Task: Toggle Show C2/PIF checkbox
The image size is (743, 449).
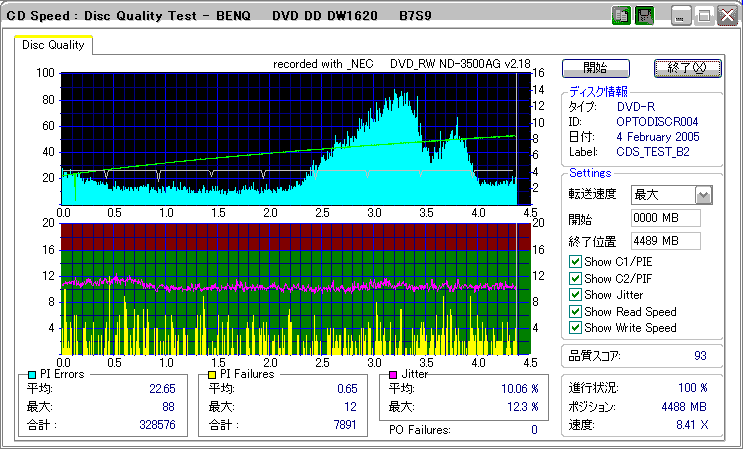Action: (x=575, y=278)
